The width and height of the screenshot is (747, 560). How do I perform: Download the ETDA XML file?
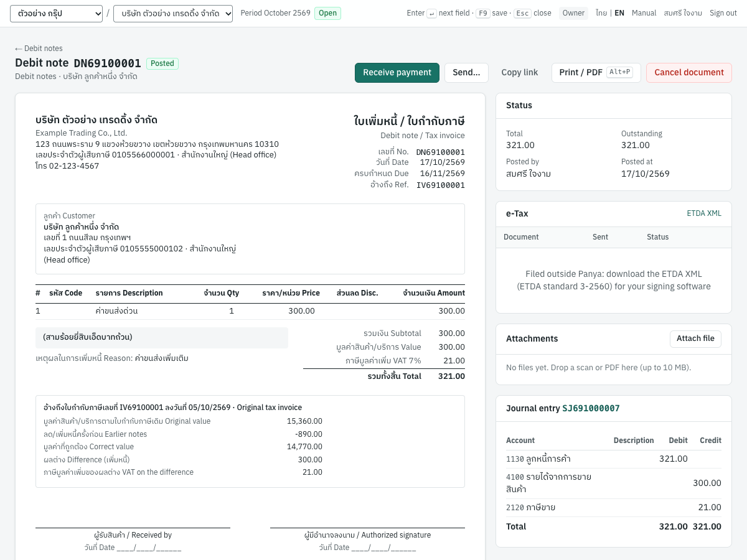click(x=704, y=213)
